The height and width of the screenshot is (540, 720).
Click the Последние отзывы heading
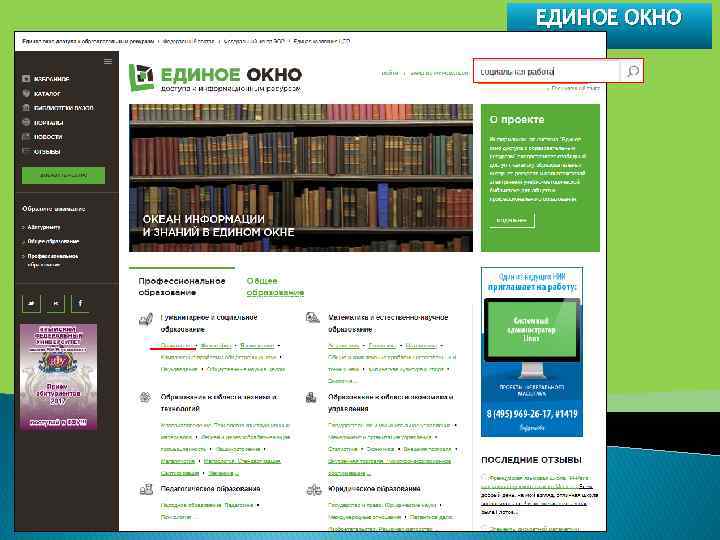click(531, 460)
